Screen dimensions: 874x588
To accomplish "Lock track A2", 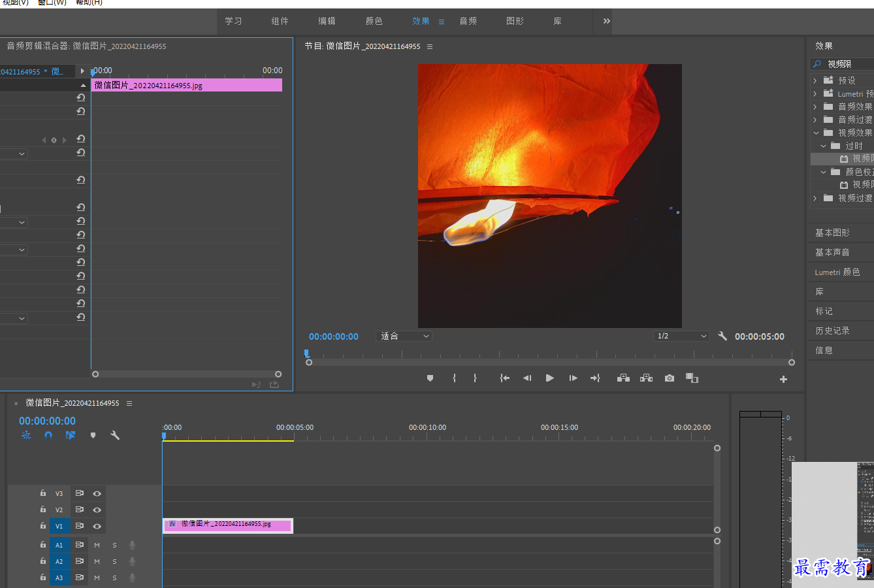I will (43, 561).
